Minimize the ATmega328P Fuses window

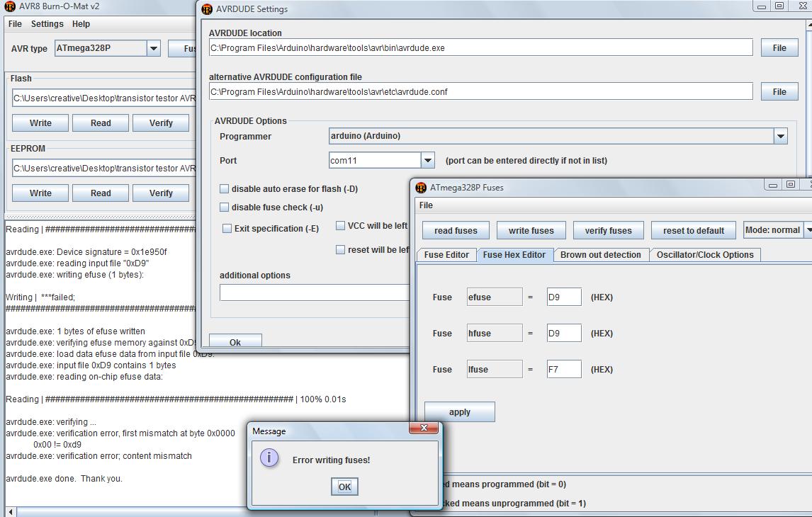[772, 185]
